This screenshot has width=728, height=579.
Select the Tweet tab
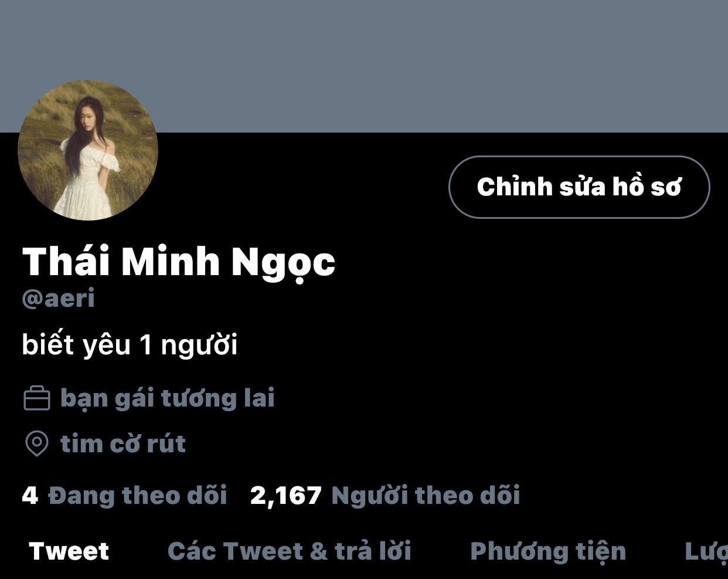coord(69,551)
